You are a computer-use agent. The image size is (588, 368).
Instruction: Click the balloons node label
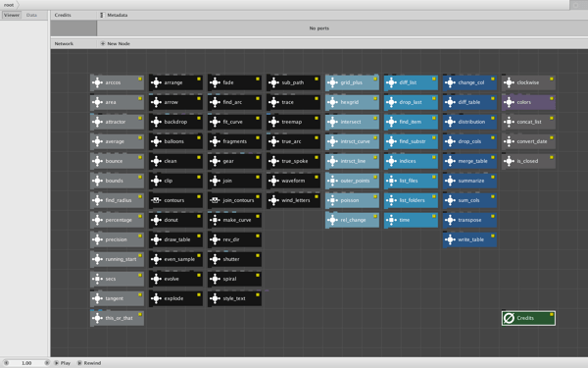tap(174, 141)
